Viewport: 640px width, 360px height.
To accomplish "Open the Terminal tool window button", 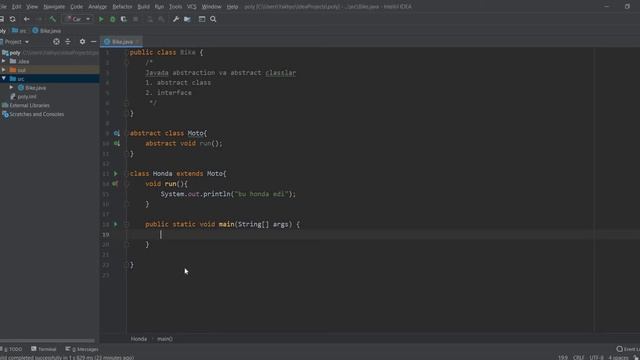I will pyautogui.click(x=44, y=349).
